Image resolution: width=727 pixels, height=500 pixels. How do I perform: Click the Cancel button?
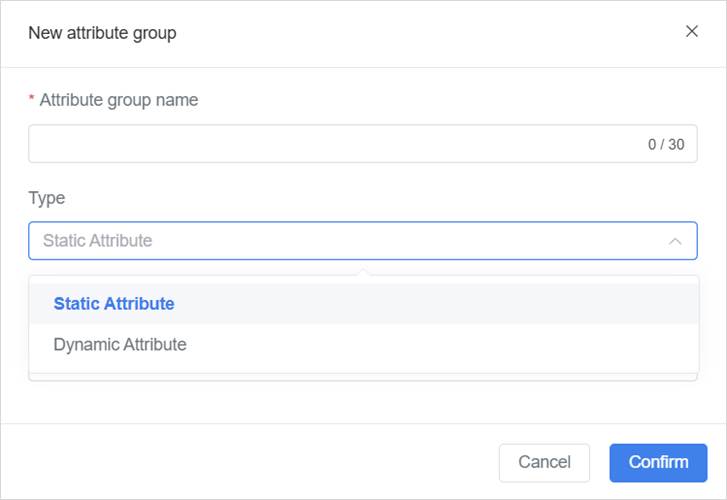[x=544, y=462]
